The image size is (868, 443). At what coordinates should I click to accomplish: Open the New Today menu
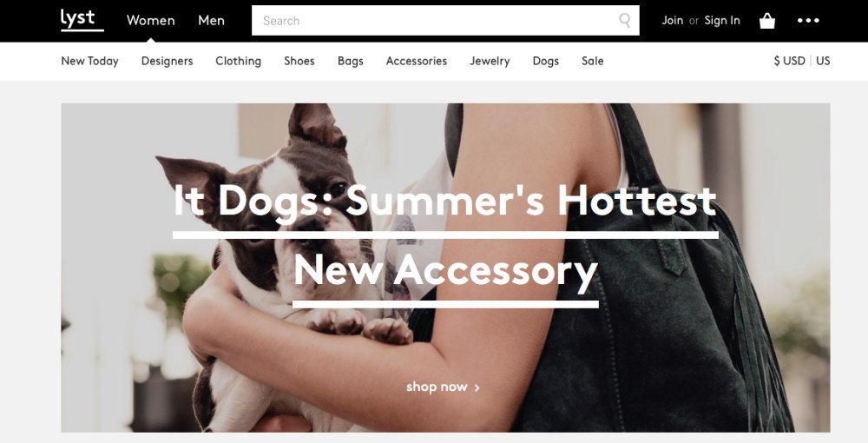[x=89, y=61]
